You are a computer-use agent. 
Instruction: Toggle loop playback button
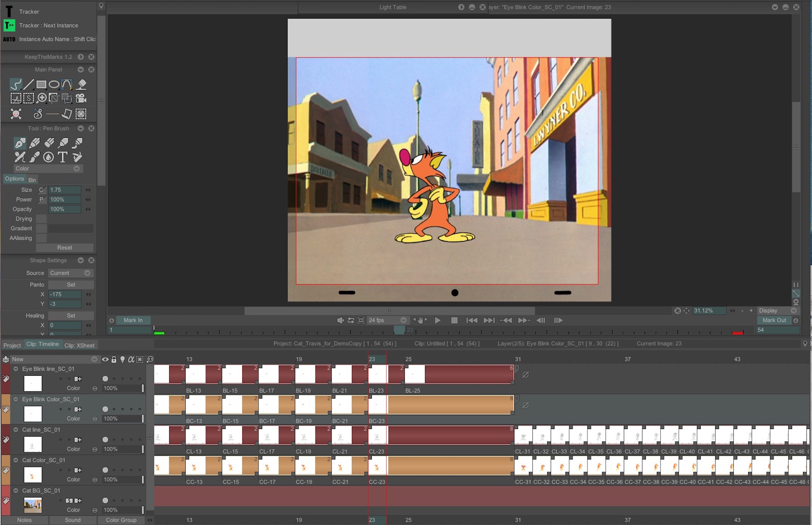(x=351, y=320)
